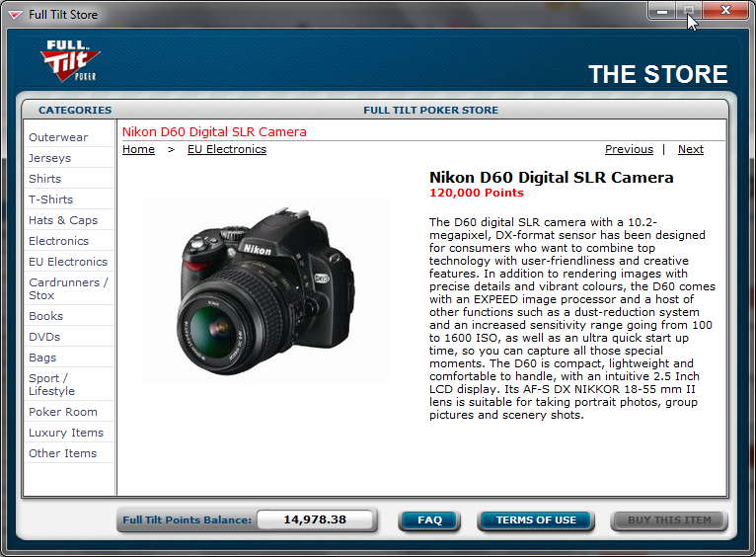Close the Full Tilt Store window
The width and height of the screenshot is (756, 557).
(x=725, y=11)
